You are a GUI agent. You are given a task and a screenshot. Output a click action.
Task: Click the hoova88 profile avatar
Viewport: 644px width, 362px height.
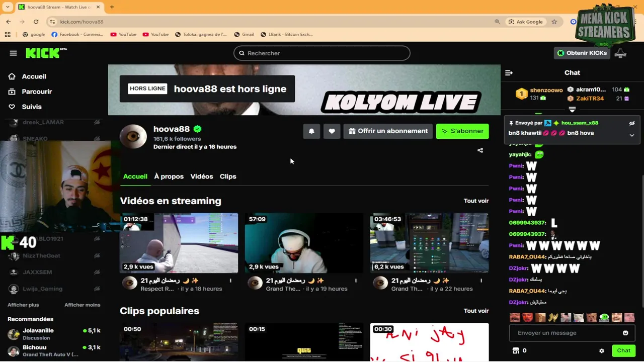tap(133, 137)
